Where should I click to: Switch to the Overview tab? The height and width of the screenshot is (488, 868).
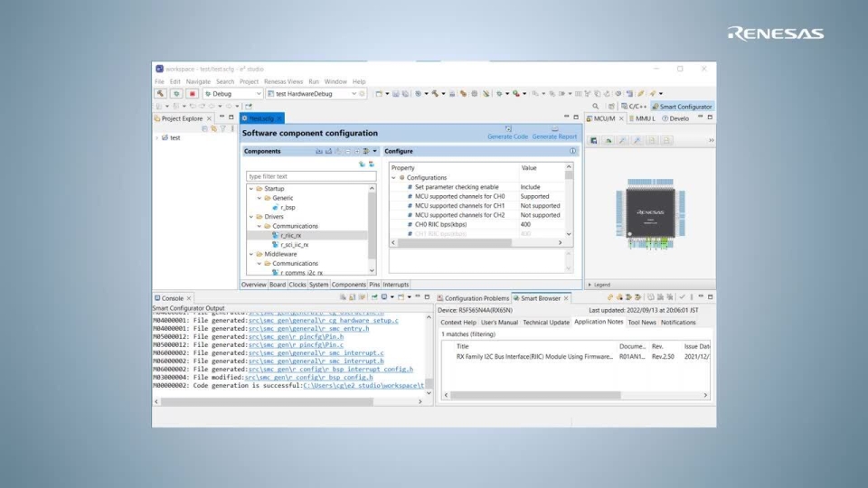tap(253, 285)
